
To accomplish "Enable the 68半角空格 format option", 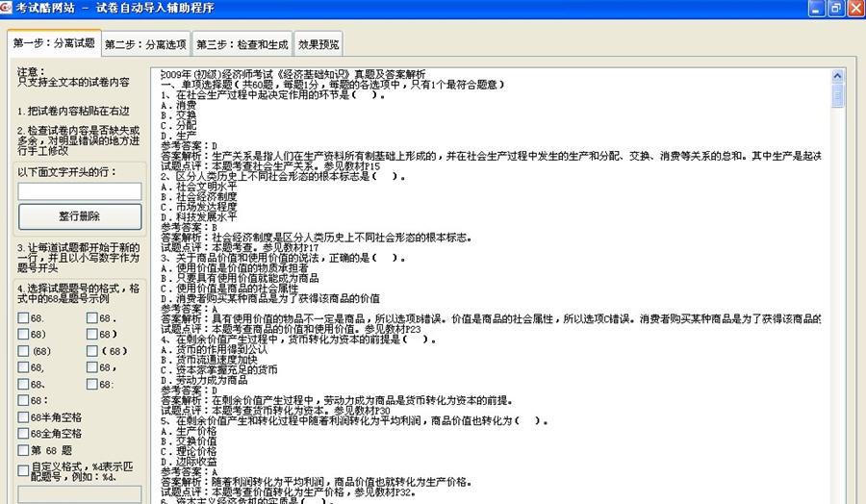I will 23,416.
